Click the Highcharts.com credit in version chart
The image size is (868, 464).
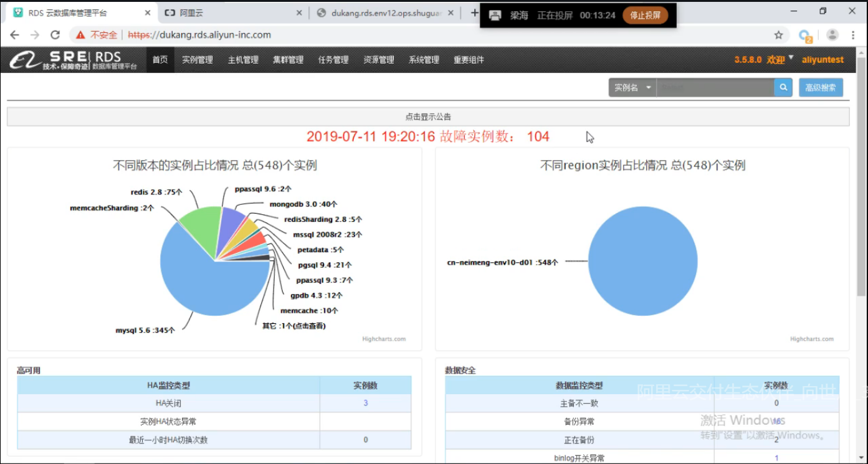[384, 339]
